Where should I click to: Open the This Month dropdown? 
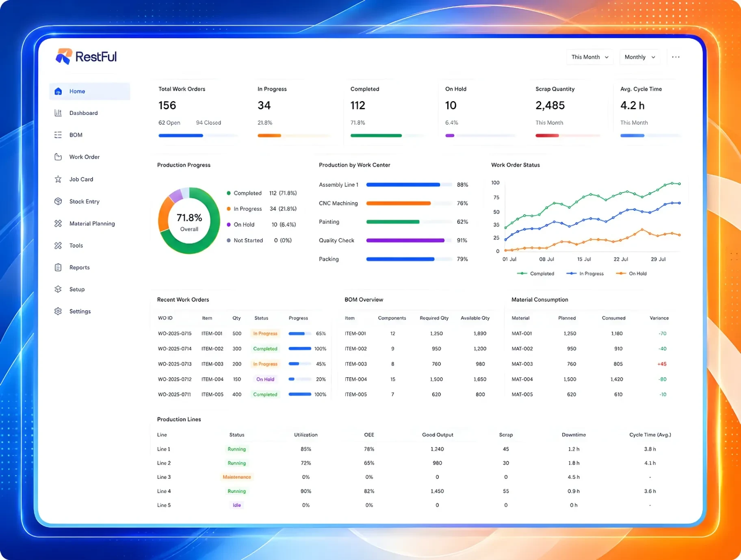[x=590, y=57]
